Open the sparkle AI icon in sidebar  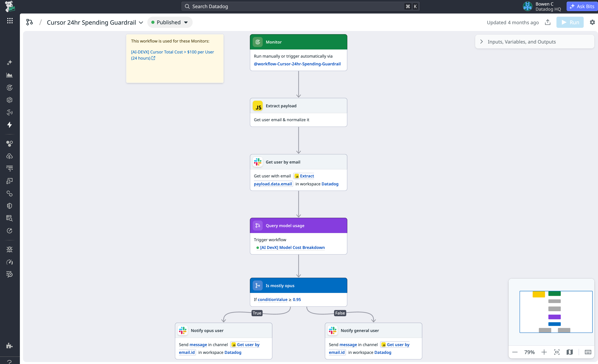(x=10, y=63)
